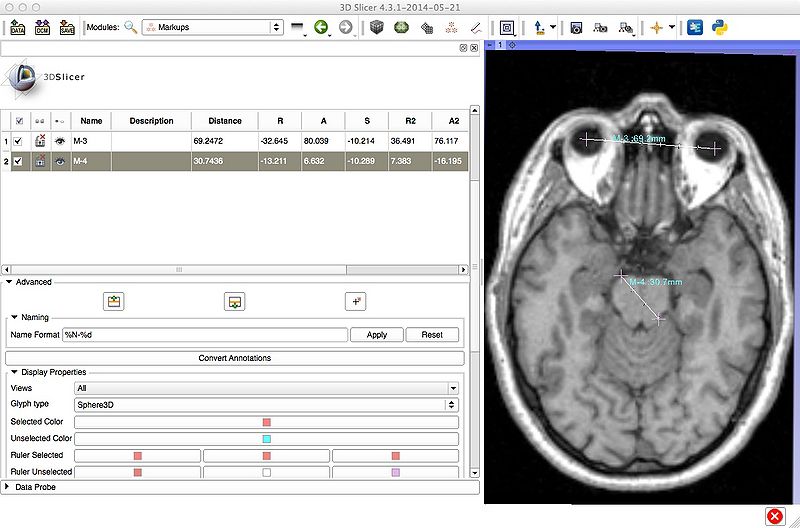800x528 pixels.
Task: Click the Distance column header
Action: 225,121
